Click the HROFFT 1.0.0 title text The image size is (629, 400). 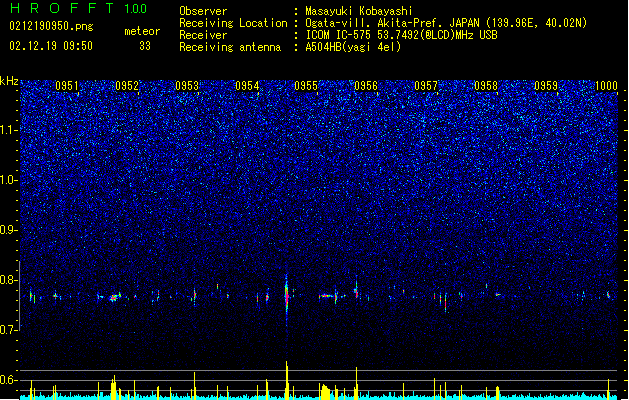pyautogui.click(x=79, y=8)
